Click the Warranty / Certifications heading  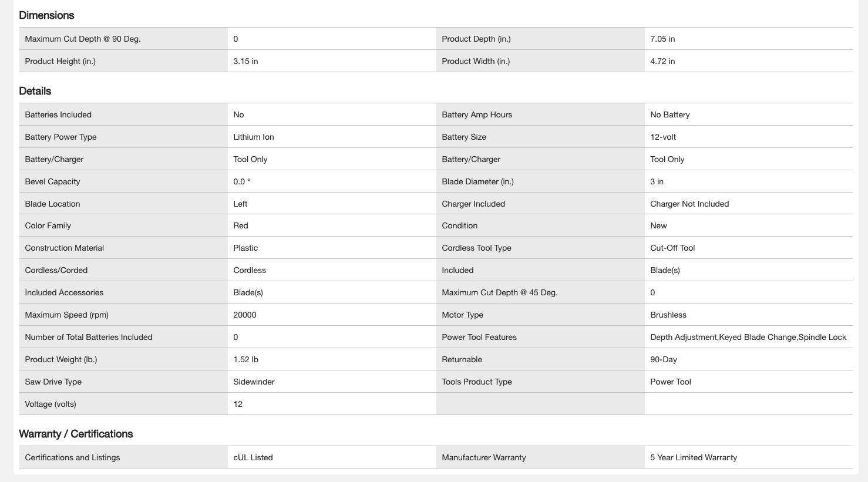(76, 434)
